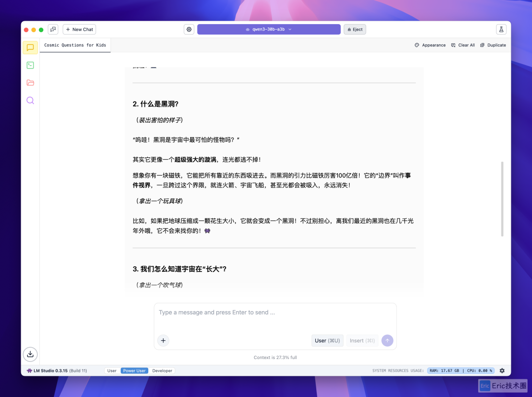Click the plus attachment button
Image resolution: width=532 pixels, height=397 pixels.
163,341
